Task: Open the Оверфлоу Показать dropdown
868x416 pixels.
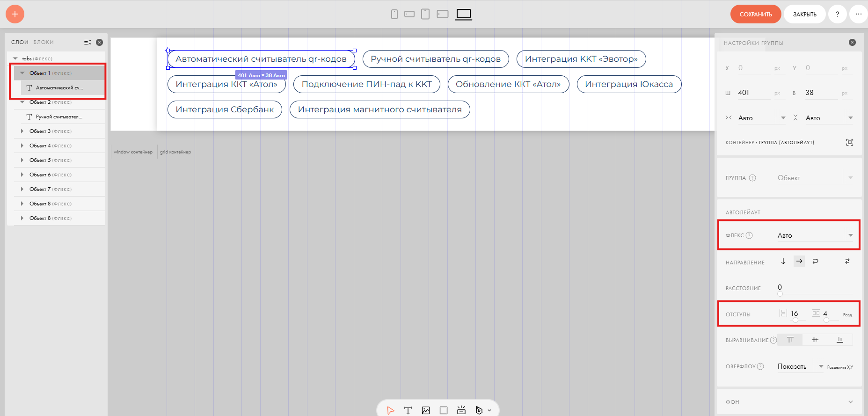Action: [800, 366]
